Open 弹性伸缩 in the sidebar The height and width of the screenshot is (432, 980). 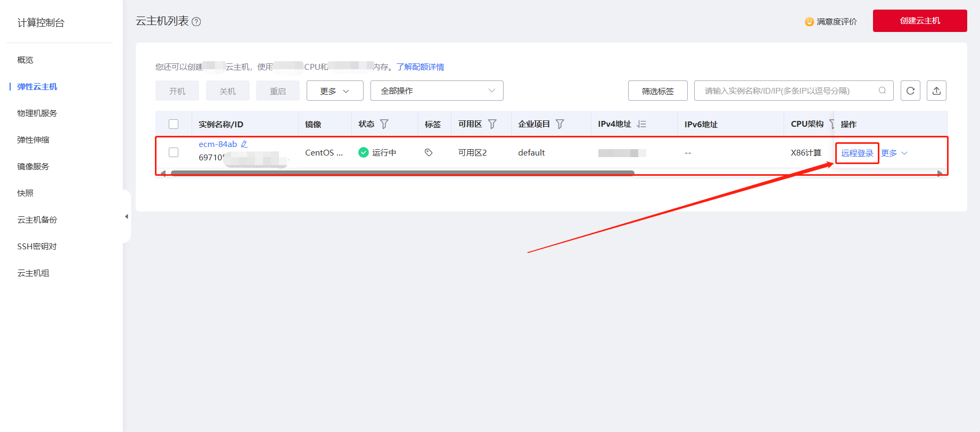(x=33, y=140)
